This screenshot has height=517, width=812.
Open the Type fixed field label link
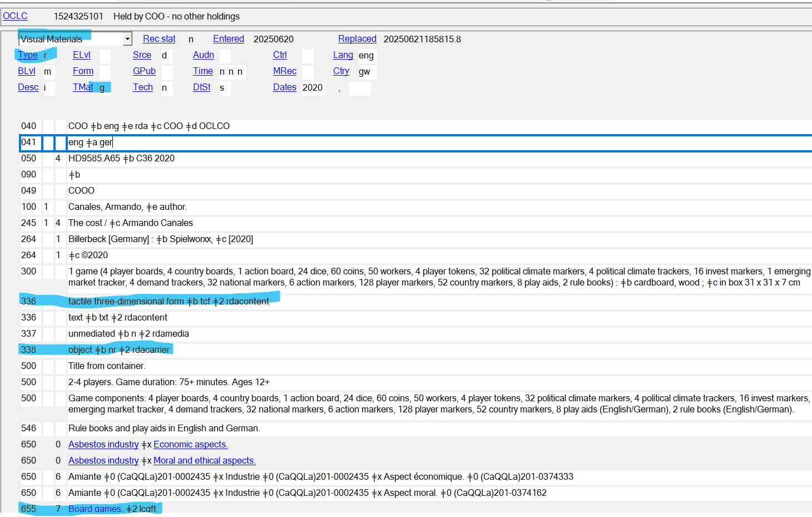(28, 55)
